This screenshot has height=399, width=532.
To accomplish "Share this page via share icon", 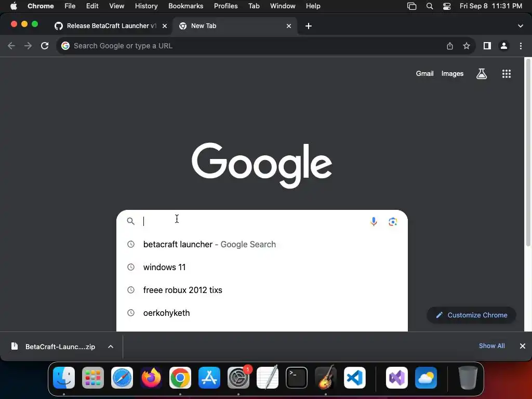I will pos(450,46).
